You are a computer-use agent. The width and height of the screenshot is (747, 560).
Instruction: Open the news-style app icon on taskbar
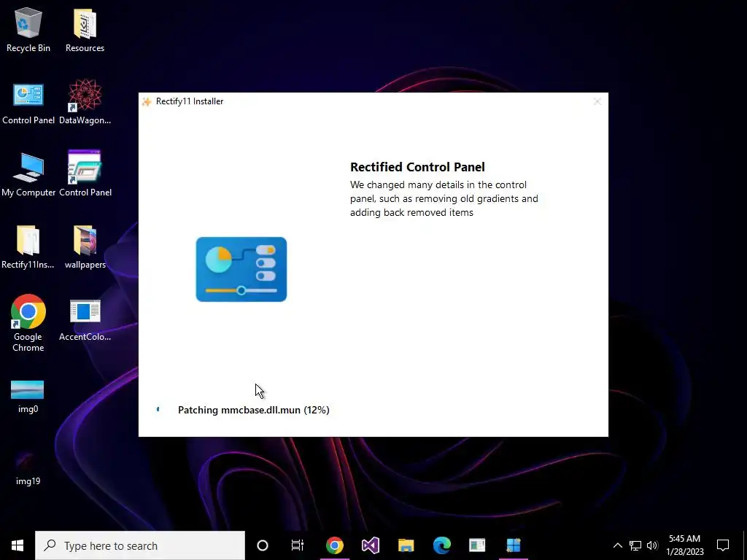[477, 545]
